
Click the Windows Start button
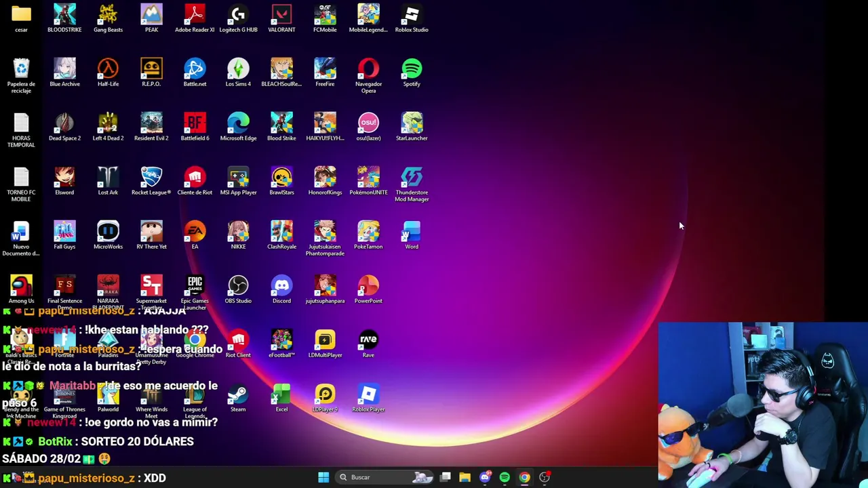tap(323, 477)
